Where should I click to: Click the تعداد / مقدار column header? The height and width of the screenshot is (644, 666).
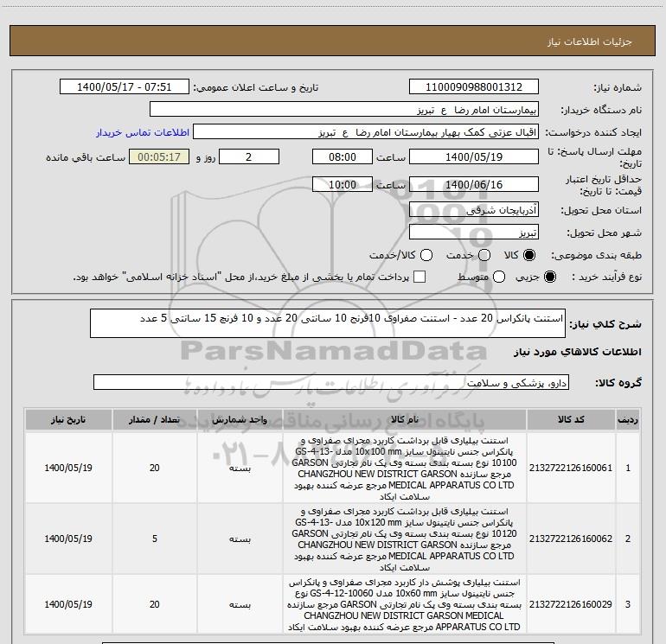tap(154, 420)
